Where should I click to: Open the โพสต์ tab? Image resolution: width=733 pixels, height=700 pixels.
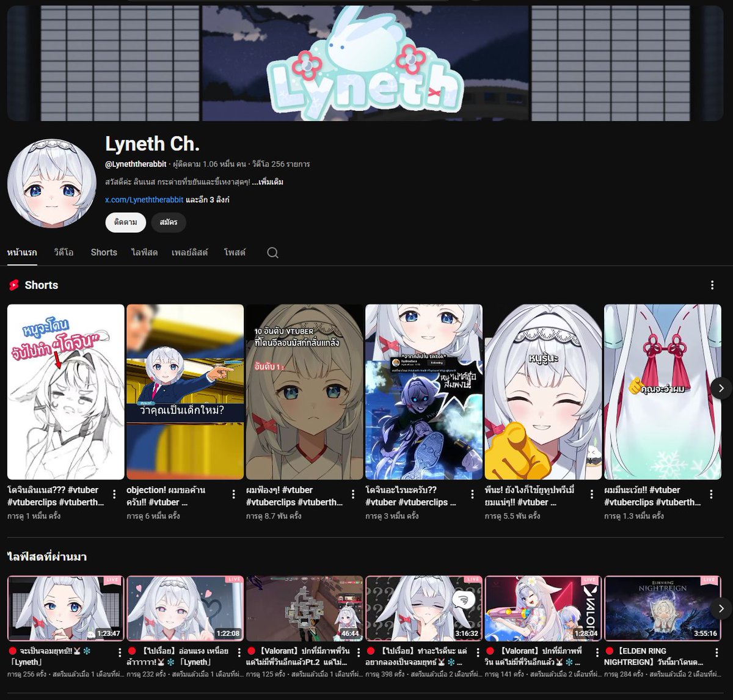[235, 252]
